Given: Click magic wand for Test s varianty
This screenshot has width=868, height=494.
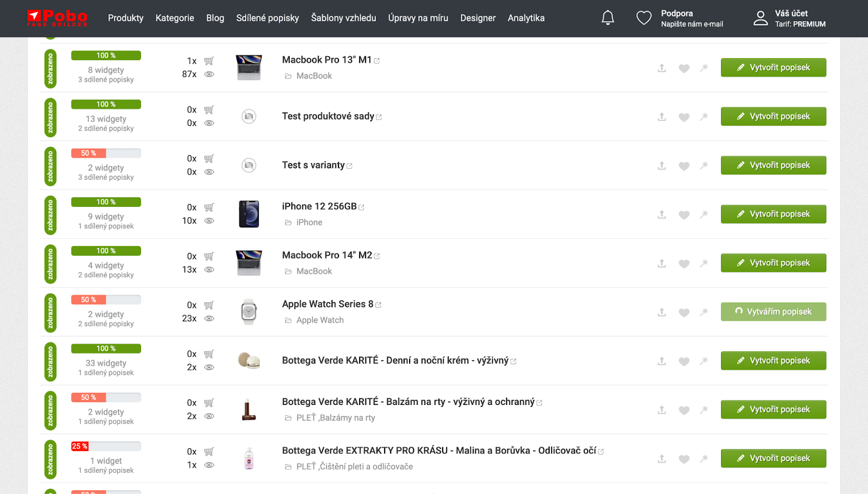Looking at the screenshot, I should (704, 166).
